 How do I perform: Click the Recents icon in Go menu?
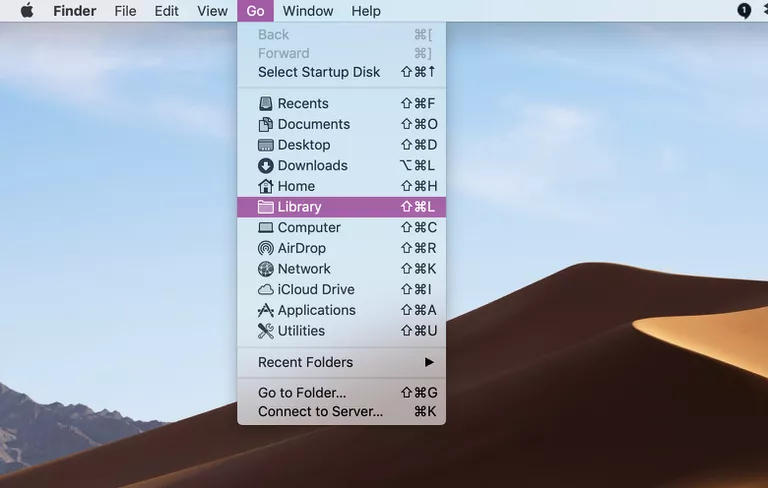tap(265, 103)
